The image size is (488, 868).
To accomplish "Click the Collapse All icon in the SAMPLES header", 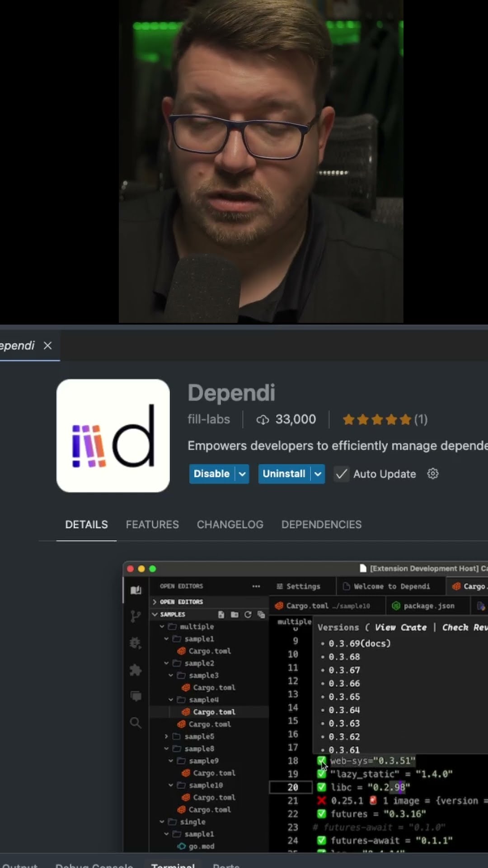I will (261, 614).
